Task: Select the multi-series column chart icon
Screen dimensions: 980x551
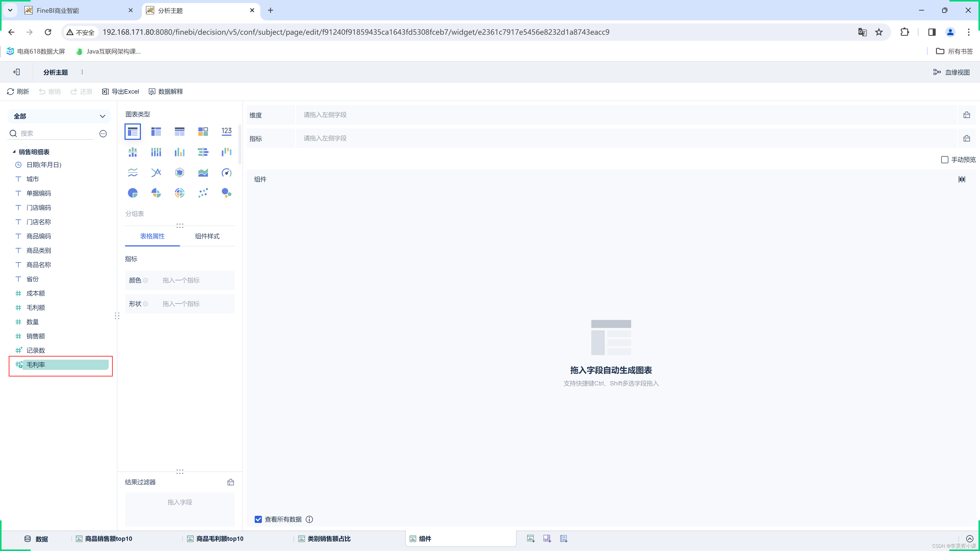Action: click(180, 152)
